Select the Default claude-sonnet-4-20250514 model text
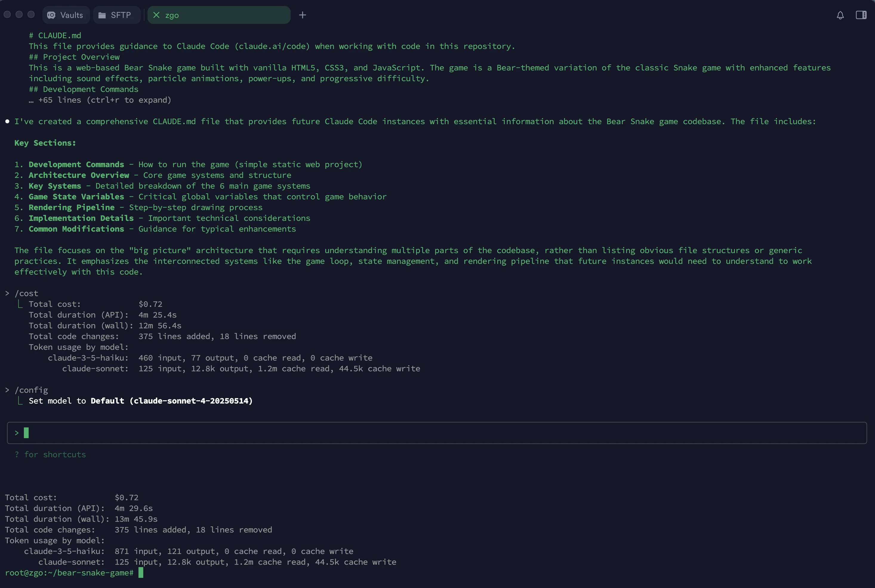Image resolution: width=875 pixels, height=588 pixels. pyautogui.click(x=172, y=401)
